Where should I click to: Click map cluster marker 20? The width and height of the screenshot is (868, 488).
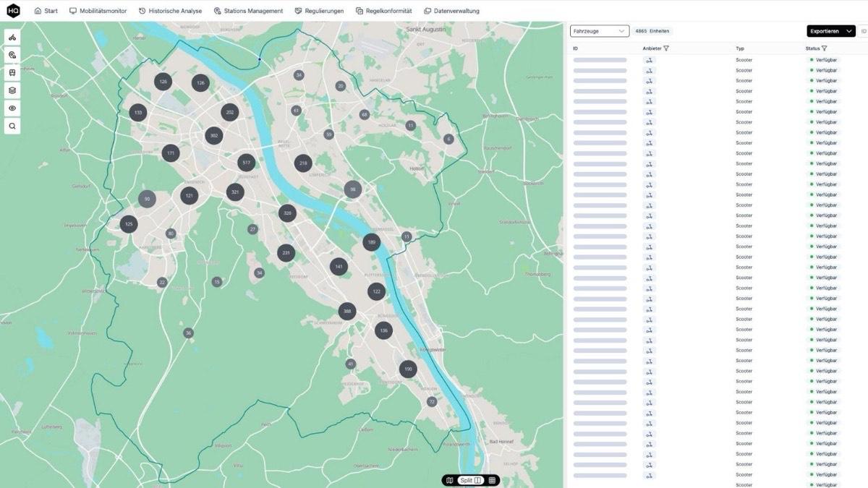click(x=341, y=86)
